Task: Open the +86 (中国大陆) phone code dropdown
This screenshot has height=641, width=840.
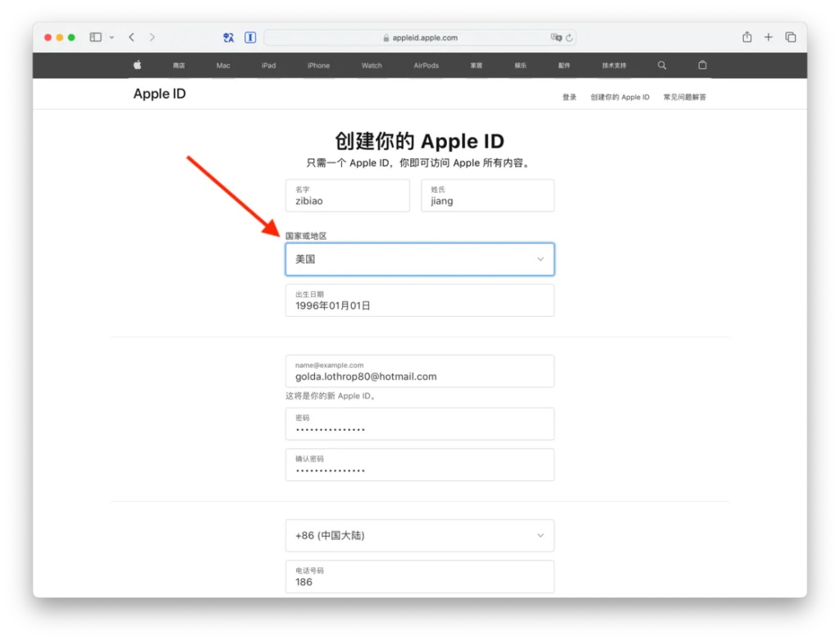Action: pyautogui.click(x=419, y=535)
